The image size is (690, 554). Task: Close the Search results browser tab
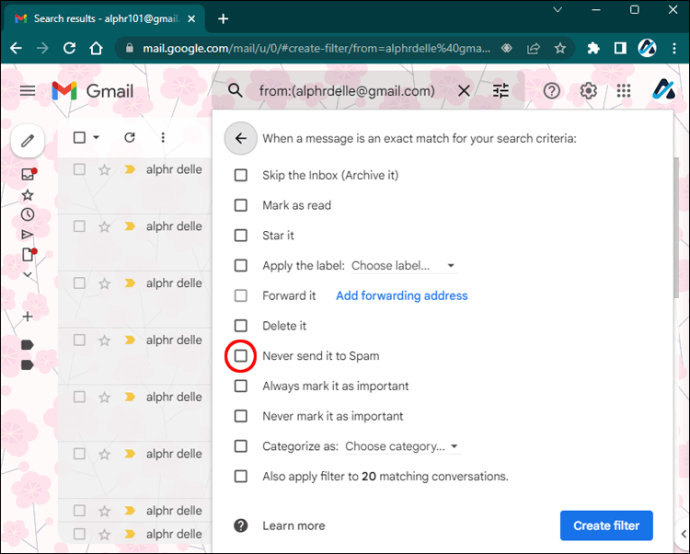[191, 19]
